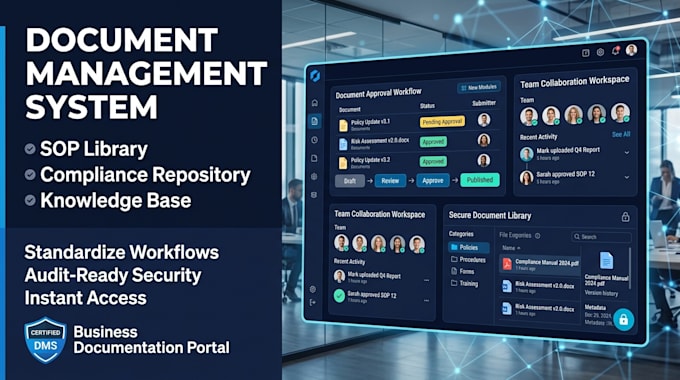Open the See All link in Recent Activity
The height and width of the screenshot is (380, 680).
click(621, 134)
